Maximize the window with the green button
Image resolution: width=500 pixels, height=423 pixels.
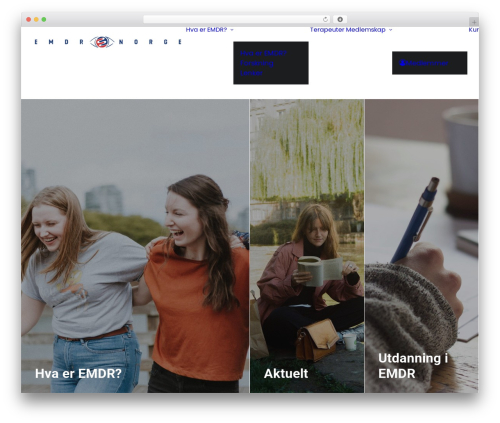44,20
